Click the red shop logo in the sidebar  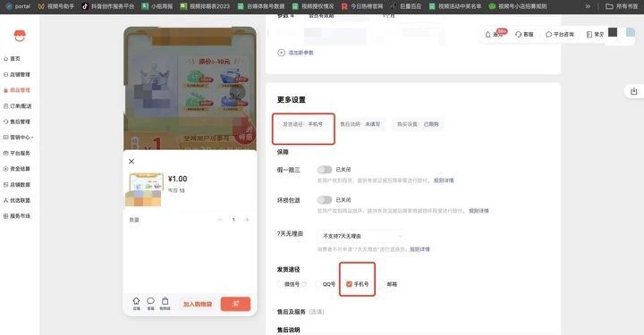coord(20,36)
